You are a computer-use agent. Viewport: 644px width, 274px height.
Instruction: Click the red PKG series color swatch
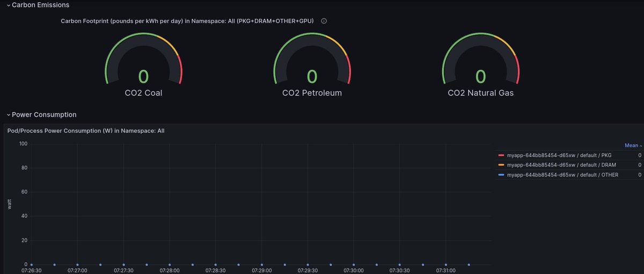(x=501, y=155)
